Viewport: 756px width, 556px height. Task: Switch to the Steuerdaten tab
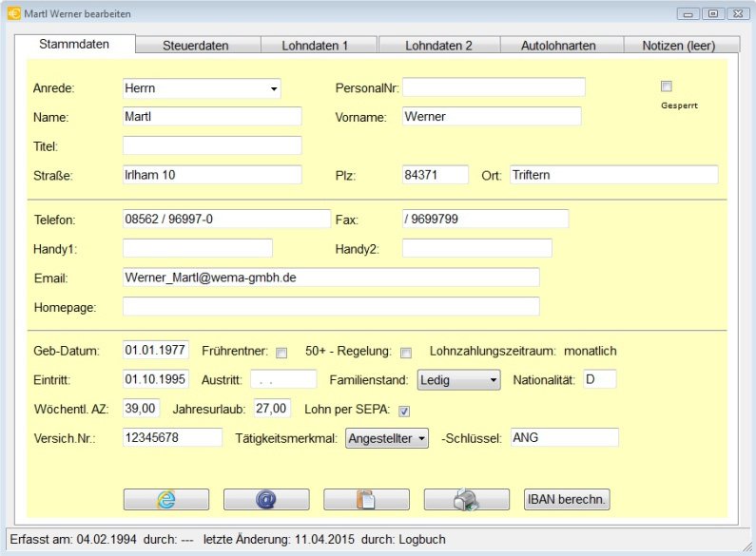[196, 46]
